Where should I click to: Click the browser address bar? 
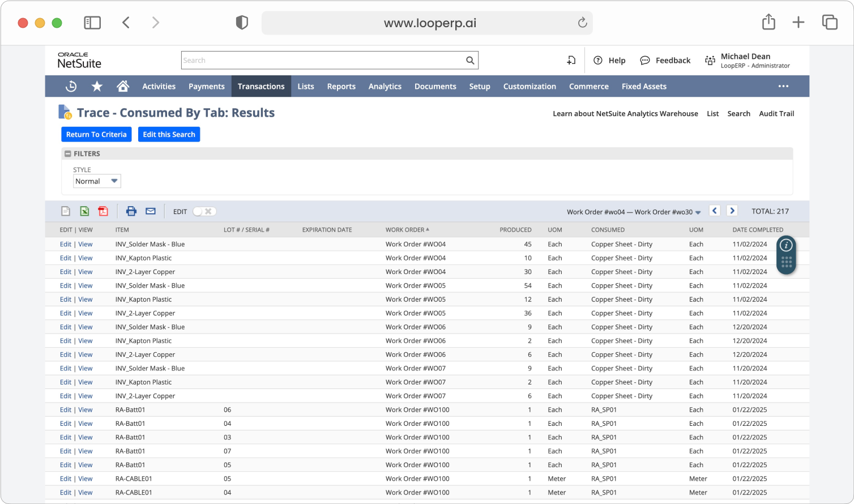pyautogui.click(x=427, y=23)
